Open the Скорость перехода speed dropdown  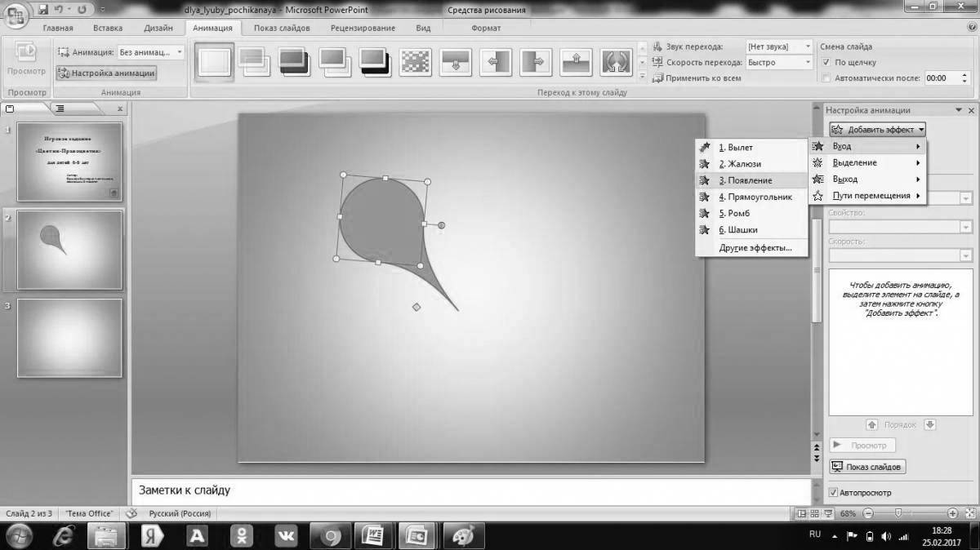click(x=808, y=62)
